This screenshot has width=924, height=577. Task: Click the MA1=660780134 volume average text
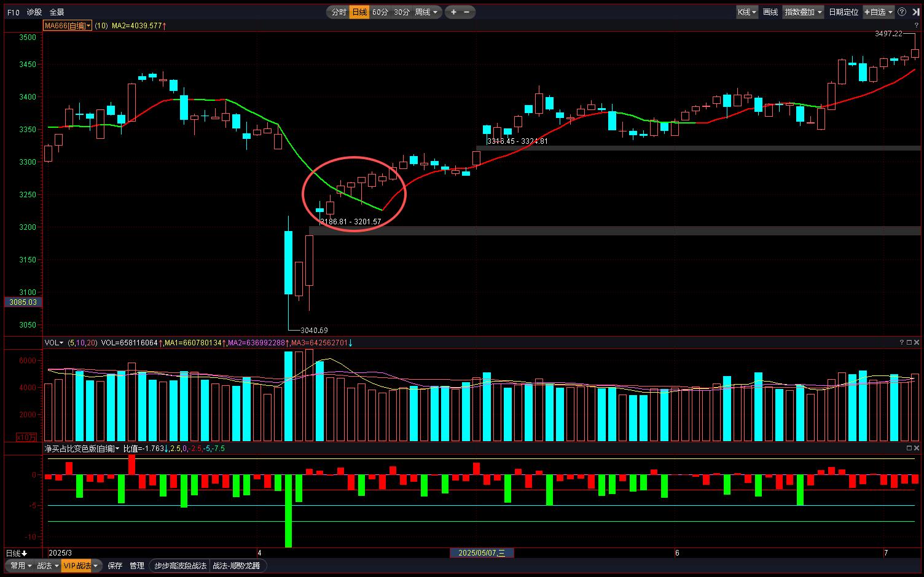[195, 342]
